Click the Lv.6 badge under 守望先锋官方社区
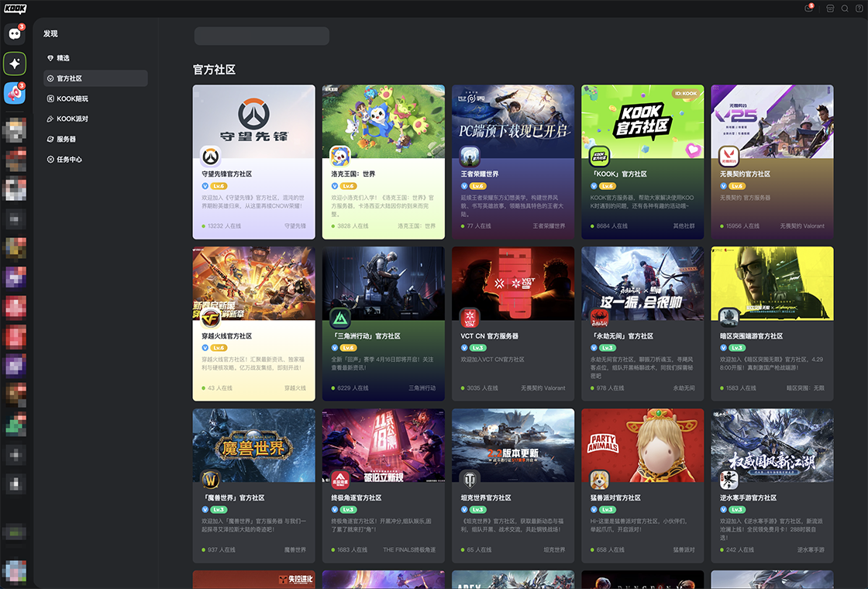 pyautogui.click(x=219, y=186)
